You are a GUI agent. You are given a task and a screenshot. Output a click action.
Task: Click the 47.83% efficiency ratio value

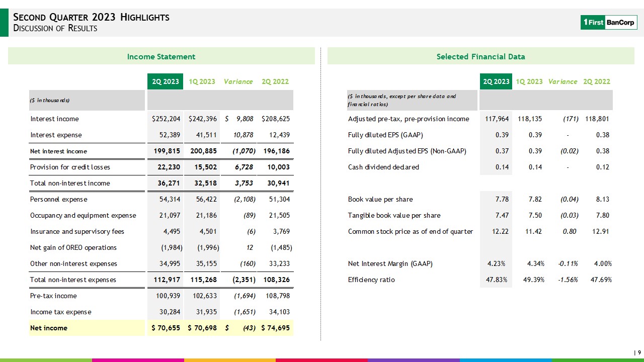click(496, 280)
